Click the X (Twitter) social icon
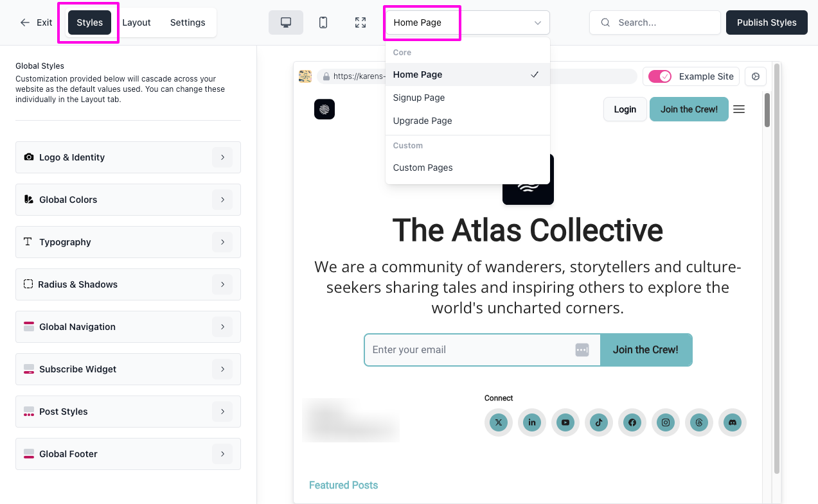The image size is (818, 504). (x=499, y=422)
